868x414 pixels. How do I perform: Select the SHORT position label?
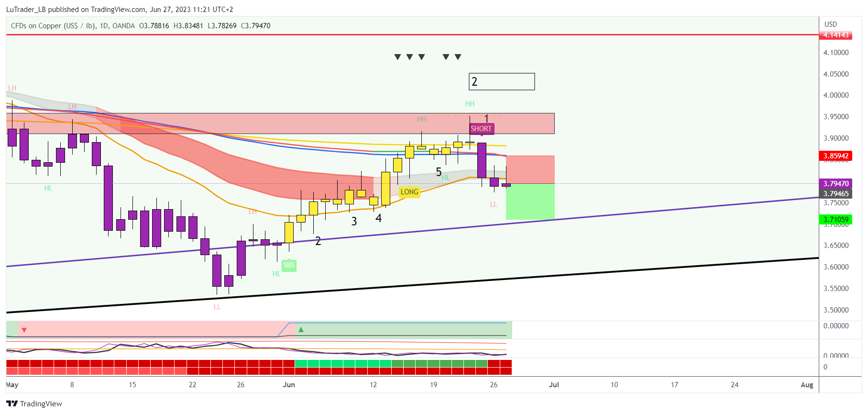tap(481, 129)
